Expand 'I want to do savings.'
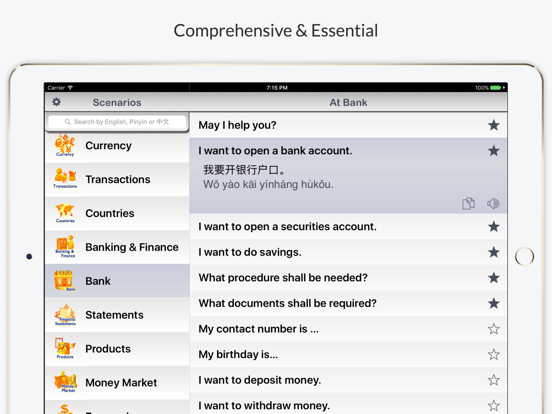Image resolution: width=552 pixels, height=414 pixels. [x=348, y=252]
